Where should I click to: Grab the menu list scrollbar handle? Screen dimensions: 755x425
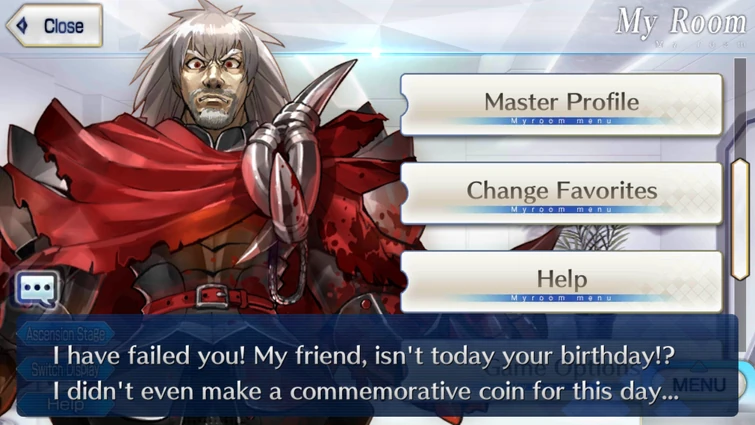coord(740,219)
